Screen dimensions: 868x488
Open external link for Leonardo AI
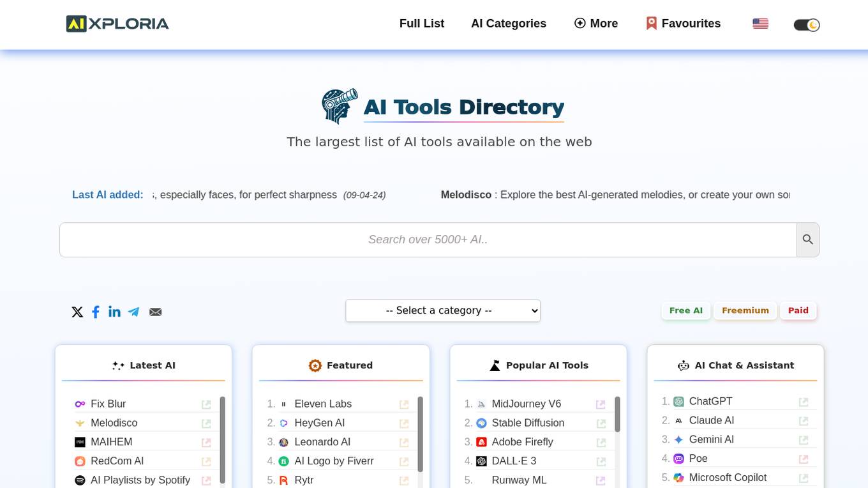(x=404, y=443)
